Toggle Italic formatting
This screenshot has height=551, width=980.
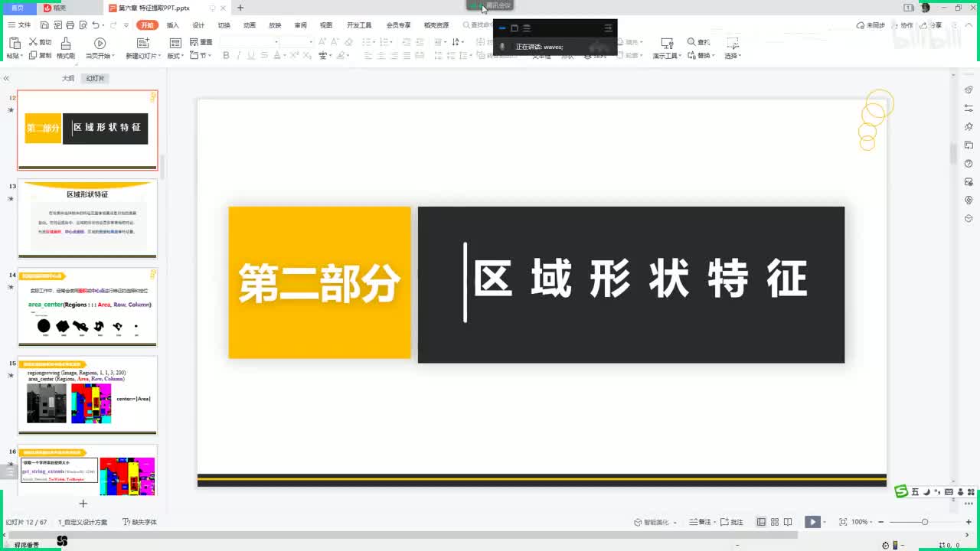point(239,55)
